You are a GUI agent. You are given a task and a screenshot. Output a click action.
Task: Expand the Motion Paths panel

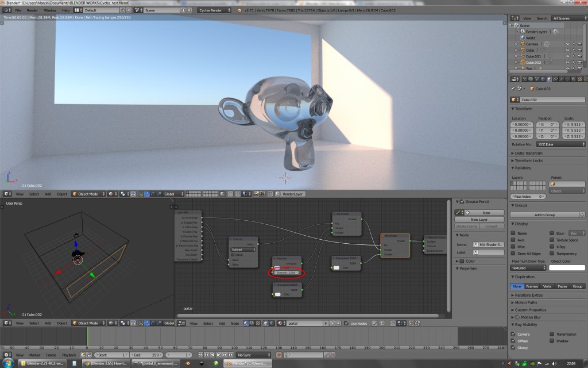[x=526, y=302]
